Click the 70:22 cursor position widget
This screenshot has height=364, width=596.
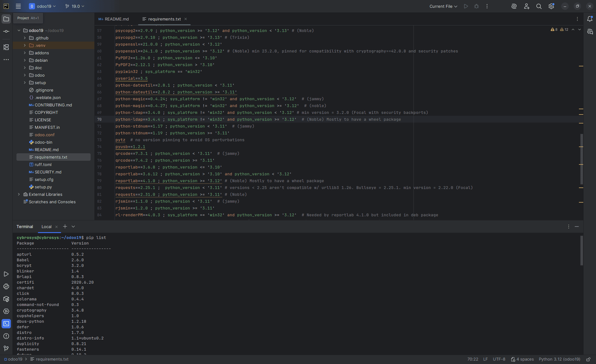pyautogui.click(x=473, y=359)
